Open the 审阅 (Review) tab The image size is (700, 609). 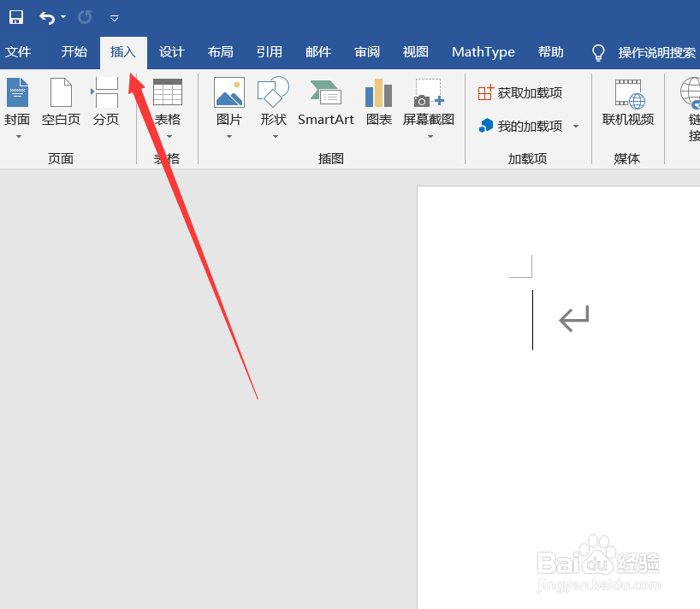[367, 52]
